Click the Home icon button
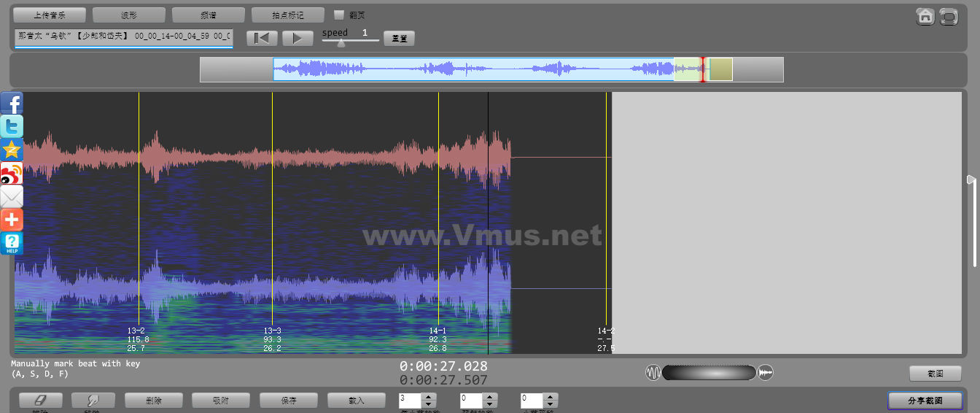 [x=925, y=16]
